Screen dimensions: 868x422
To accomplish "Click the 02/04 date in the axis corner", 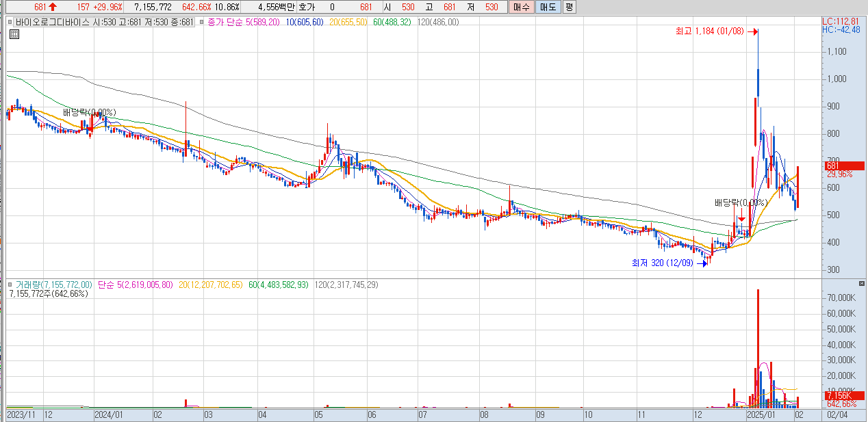I will pyautogui.click(x=837, y=414).
